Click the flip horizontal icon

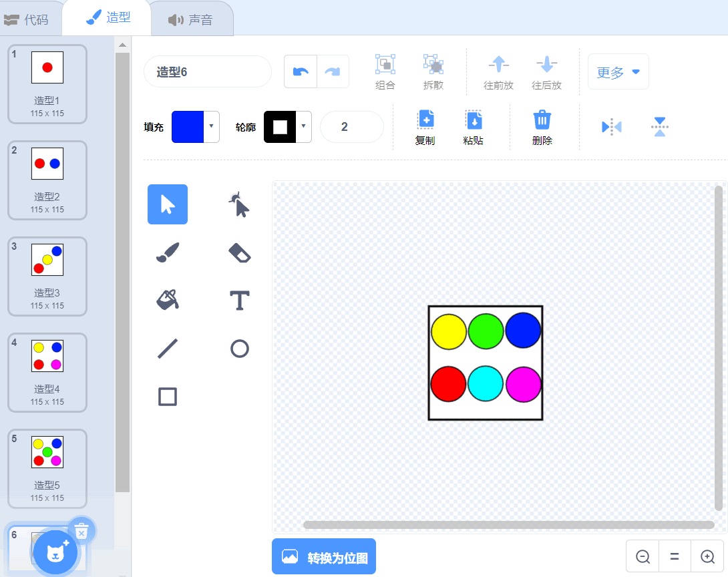pos(612,127)
